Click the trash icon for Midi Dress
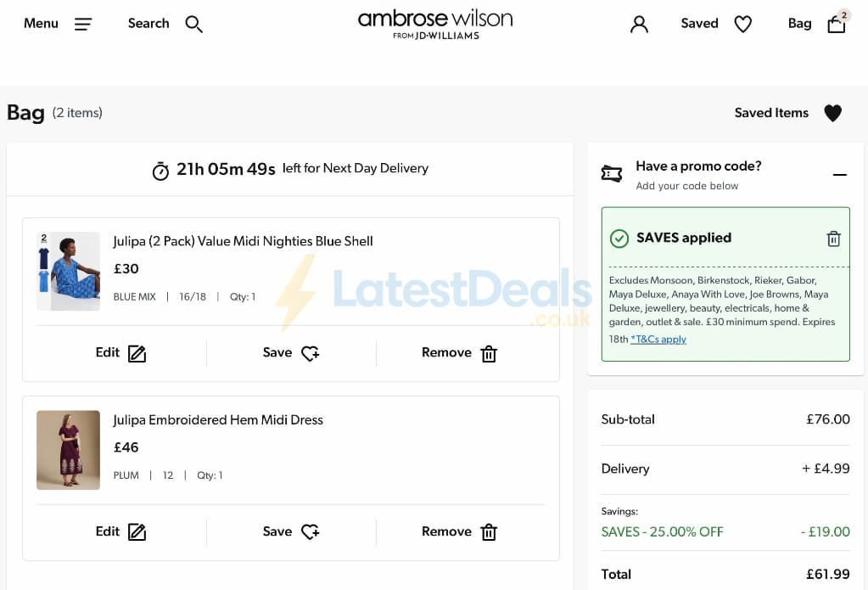 pyautogui.click(x=489, y=531)
